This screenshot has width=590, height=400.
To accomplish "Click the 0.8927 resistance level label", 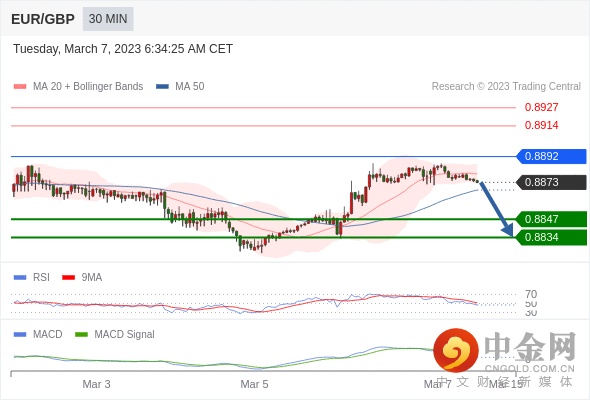I will click(x=541, y=107).
